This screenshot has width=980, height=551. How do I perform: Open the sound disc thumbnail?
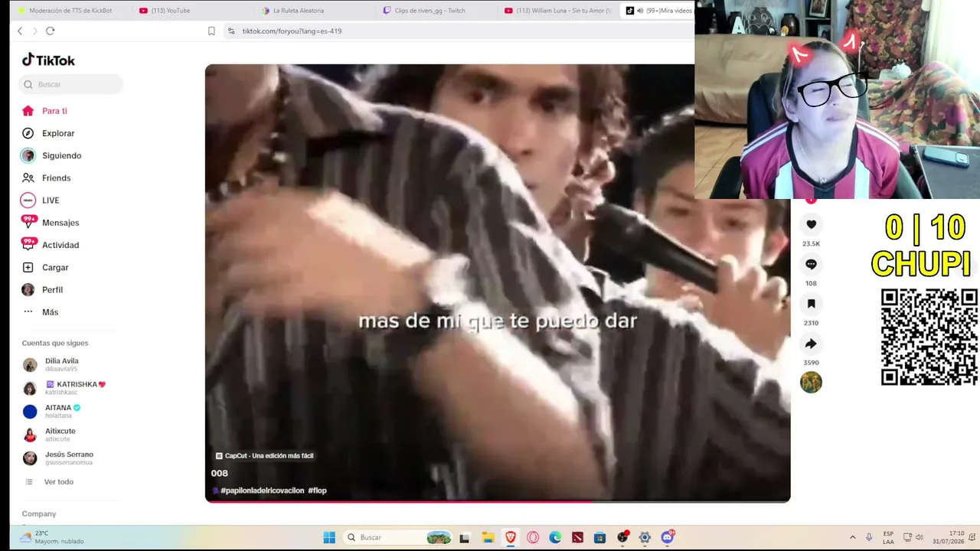tap(811, 382)
